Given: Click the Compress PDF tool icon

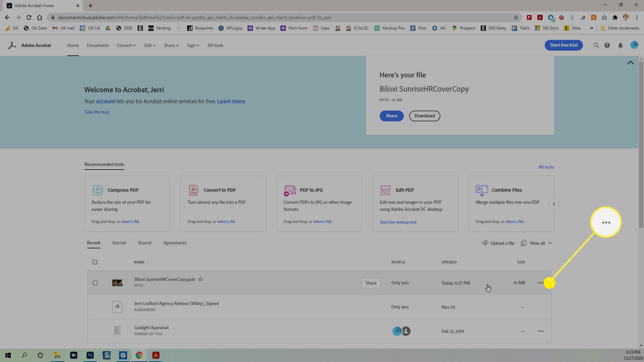Looking at the screenshot, I should point(97,190).
